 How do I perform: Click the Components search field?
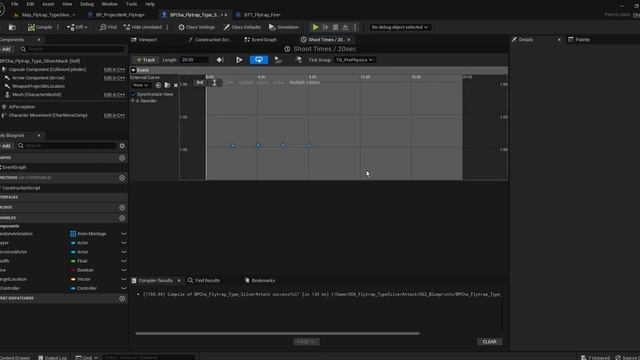(72, 49)
